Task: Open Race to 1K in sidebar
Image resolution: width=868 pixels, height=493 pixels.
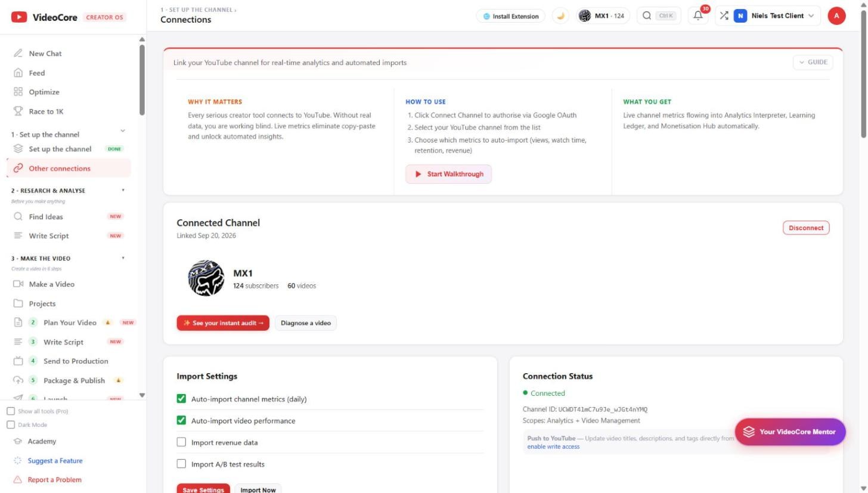Action: point(46,111)
